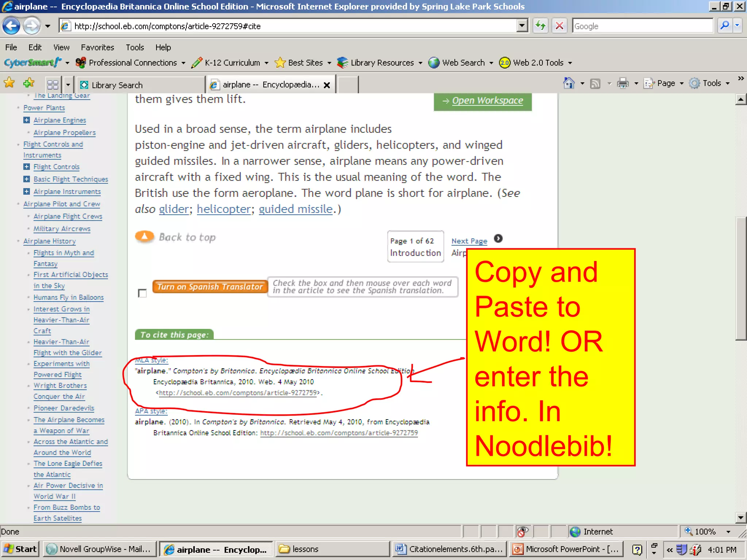The height and width of the screenshot is (560, 747).
Task: Click the scrollbar down arrow
Action: click(741, 517)
